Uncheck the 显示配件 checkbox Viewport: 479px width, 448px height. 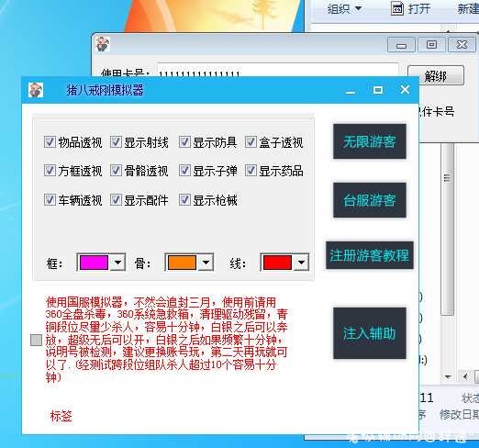116,199
